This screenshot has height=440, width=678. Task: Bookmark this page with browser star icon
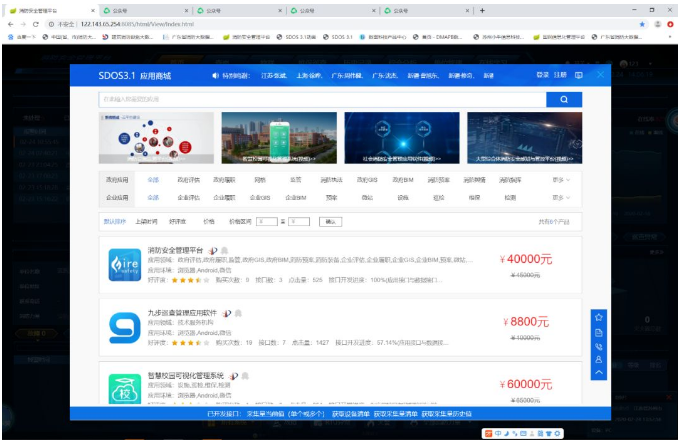(640, 23)
